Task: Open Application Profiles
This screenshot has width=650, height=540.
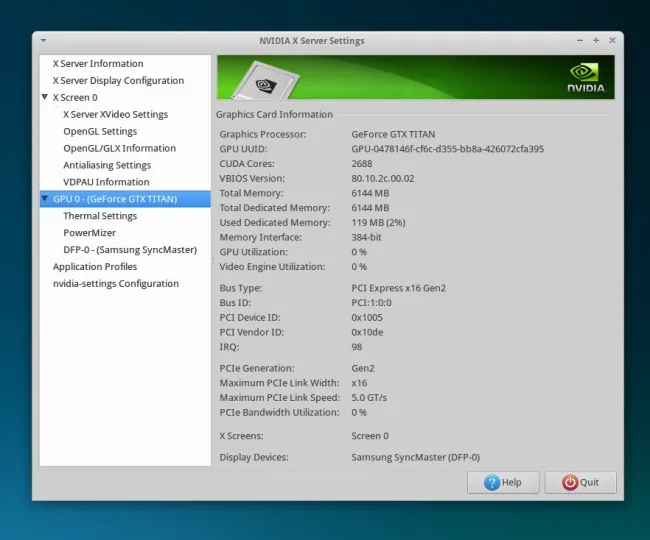Action: tap(95, 267)
